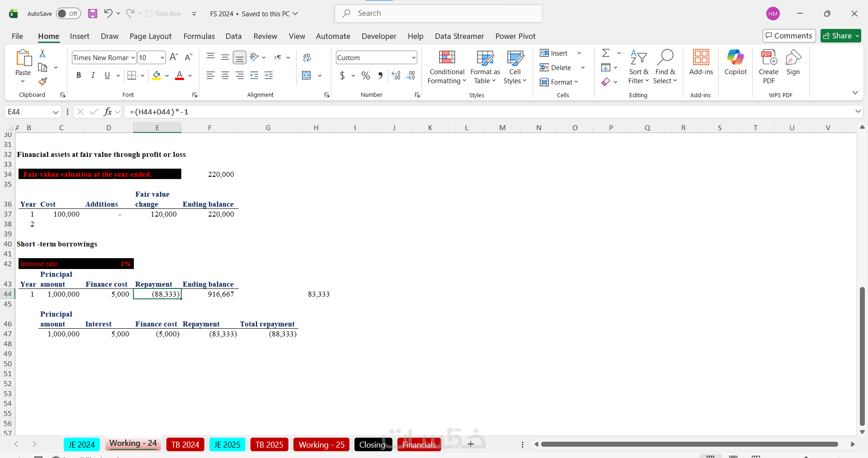This screenshot has width=868, height=458.
Task: Open Font settings dialog launcher
Action: 195,95
